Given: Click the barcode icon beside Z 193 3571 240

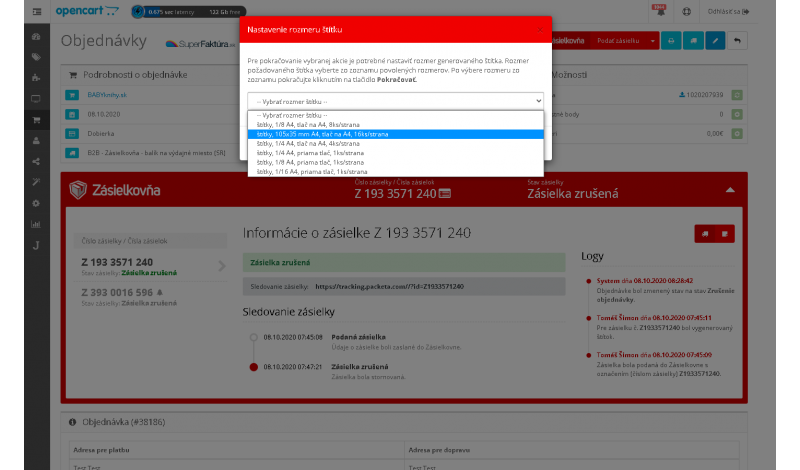Looking at the screenshot, I should pos(445,194).
